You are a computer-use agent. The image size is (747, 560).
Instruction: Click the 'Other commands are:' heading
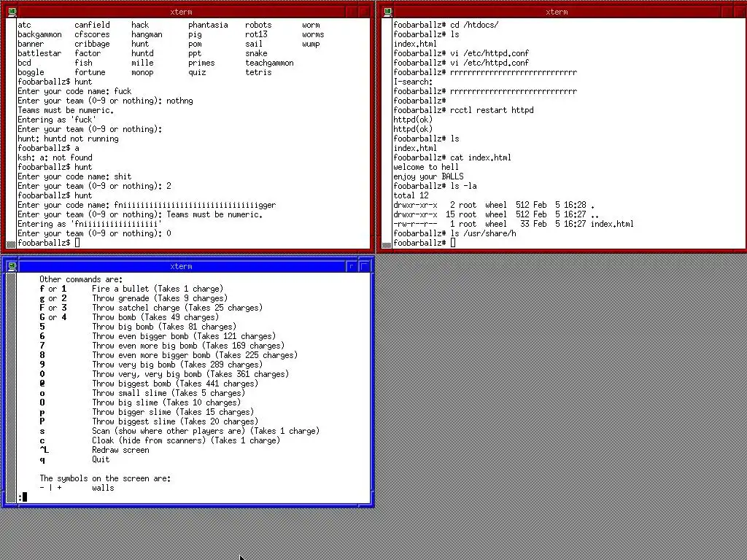click(81, 279)
